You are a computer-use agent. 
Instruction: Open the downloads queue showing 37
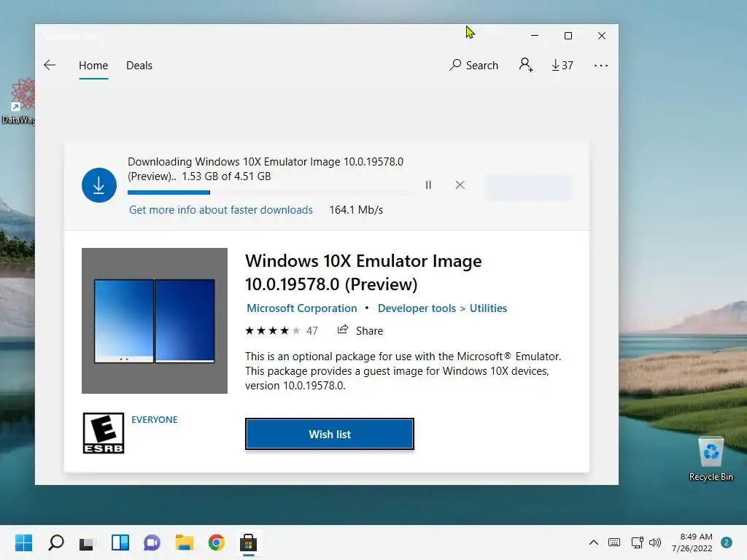(x=562, y=65)
